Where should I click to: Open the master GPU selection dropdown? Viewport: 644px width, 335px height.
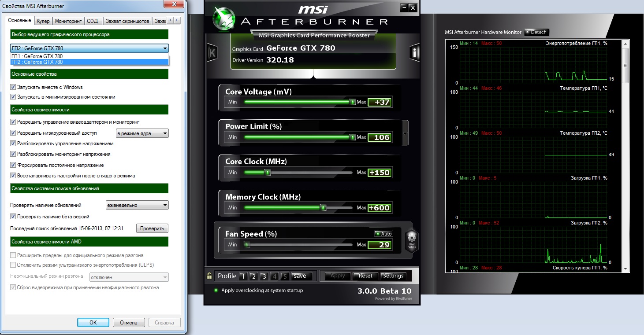point(89,48)
